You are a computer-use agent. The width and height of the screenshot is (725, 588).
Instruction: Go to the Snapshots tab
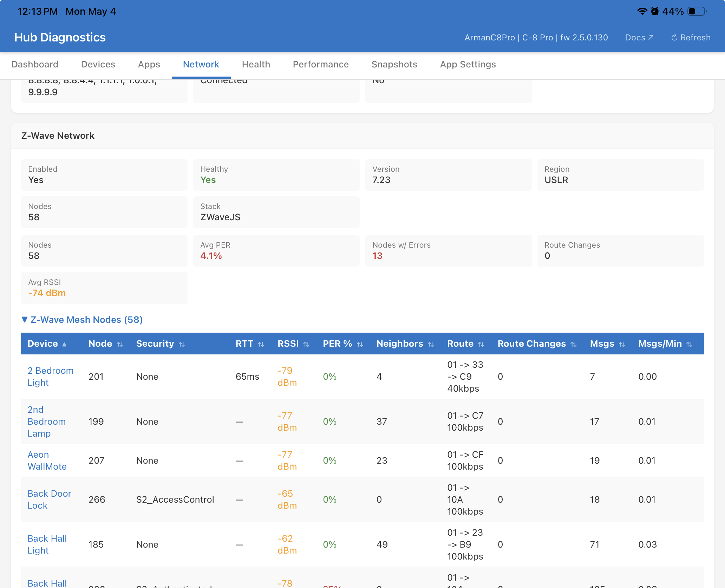pos(394,64)
